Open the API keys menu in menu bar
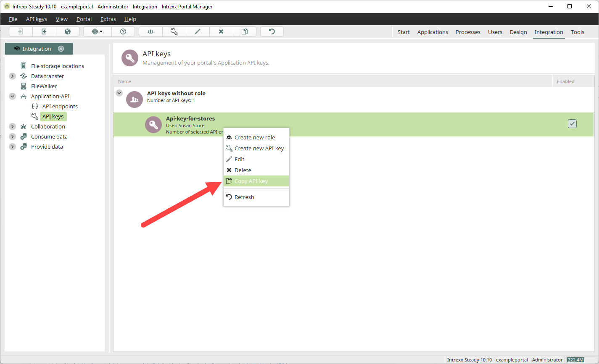Image resolution: width=599 pixels, height=364 pixels. pos(37,19)
